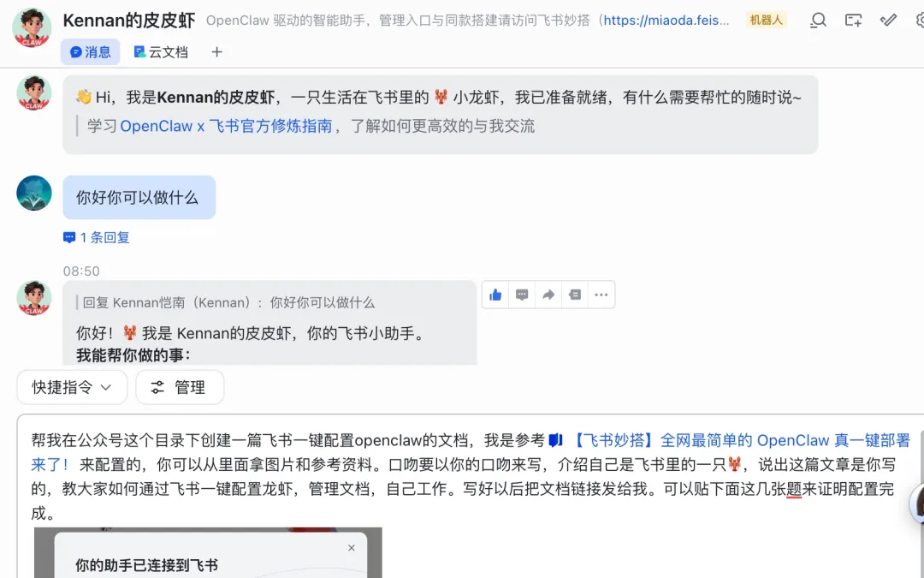924x578 pixels.
Task: Select the 消息 tab
Action: (x=90, y=52)
